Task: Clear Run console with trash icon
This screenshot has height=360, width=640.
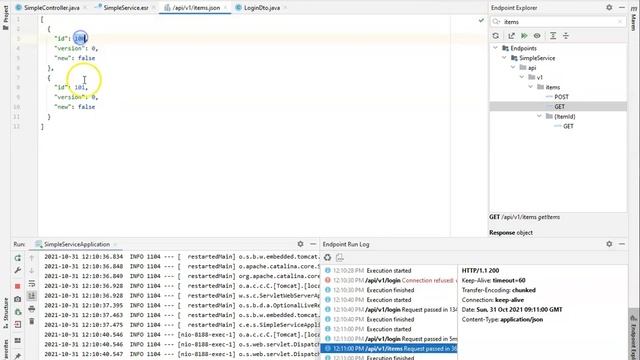Action: coord(31,321)
